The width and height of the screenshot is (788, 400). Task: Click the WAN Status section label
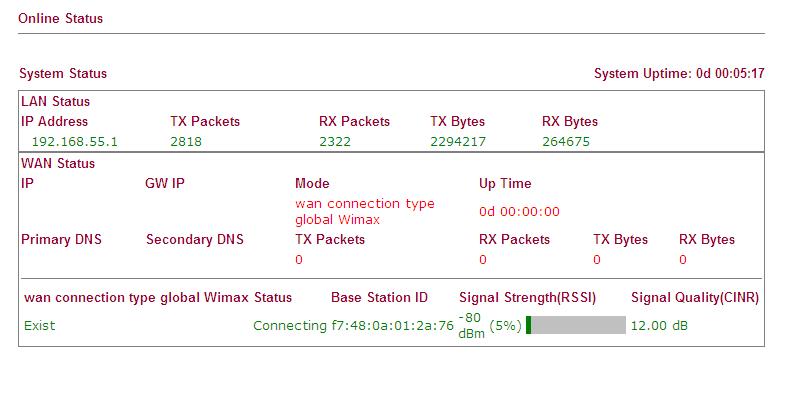(x=58, y=163)
